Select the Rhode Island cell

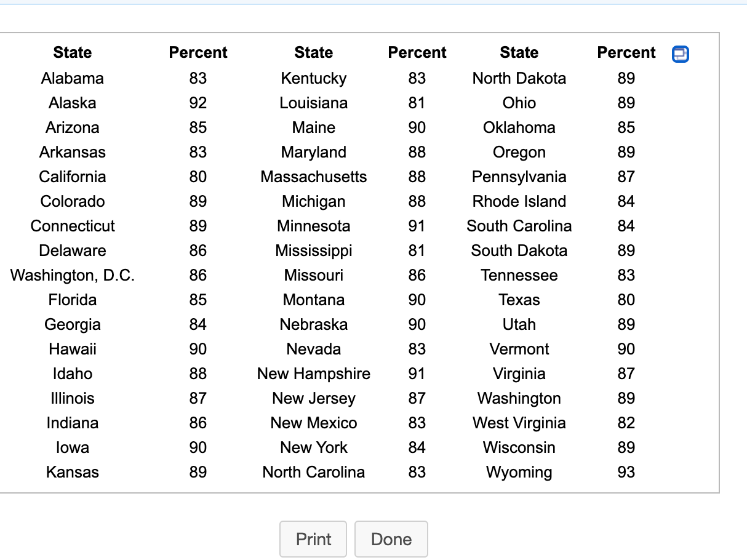519,201
